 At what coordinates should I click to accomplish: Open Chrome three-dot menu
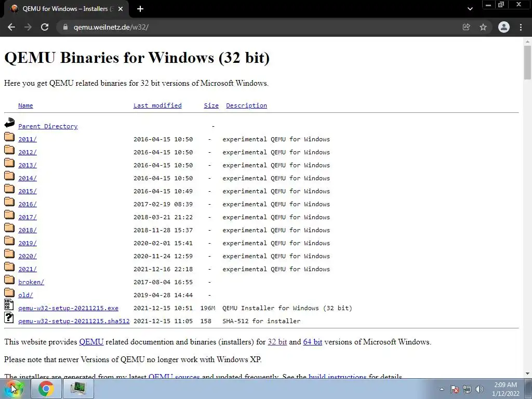click(x=521, y=27)
